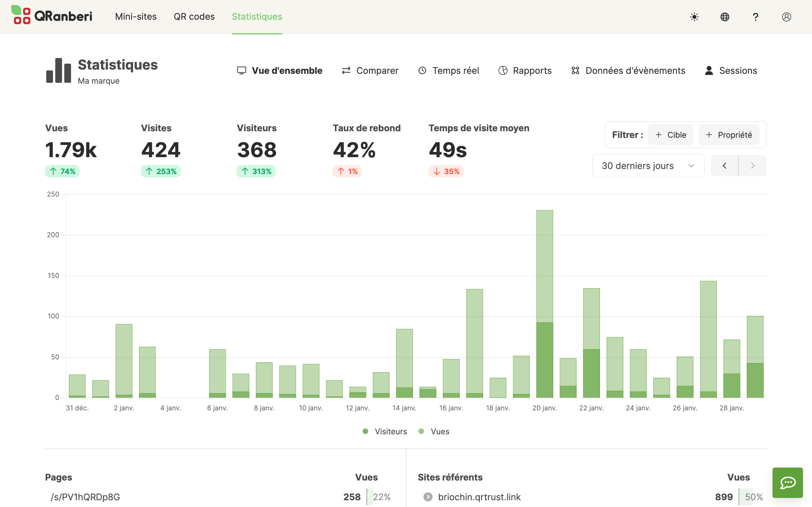
Task: Open the Comparer view
Action: pos(370,71)
